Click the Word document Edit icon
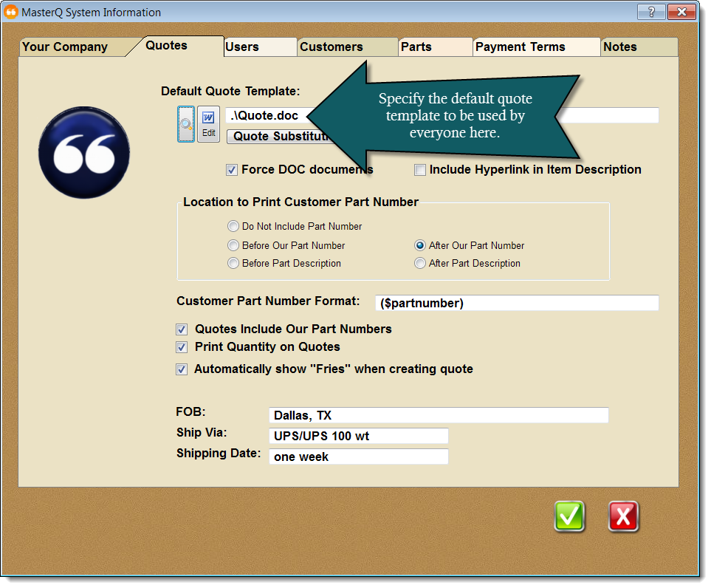711x588 pixels. 208,123
